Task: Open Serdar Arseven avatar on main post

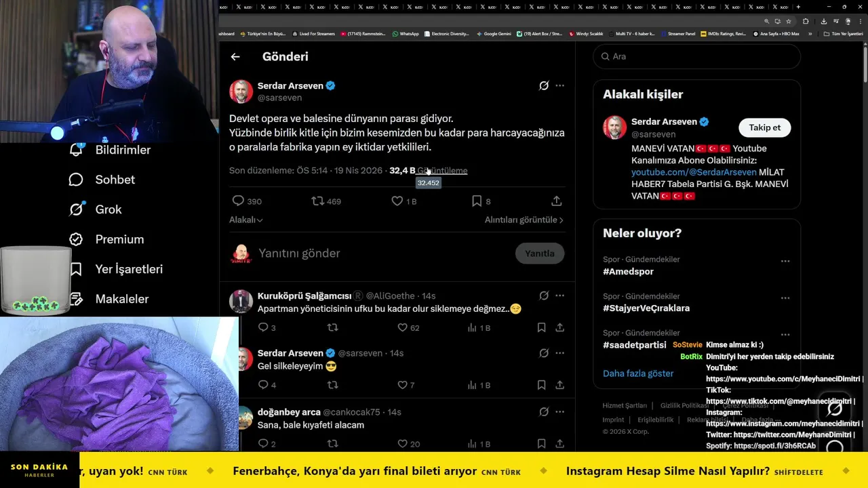Action: [241, 91]
